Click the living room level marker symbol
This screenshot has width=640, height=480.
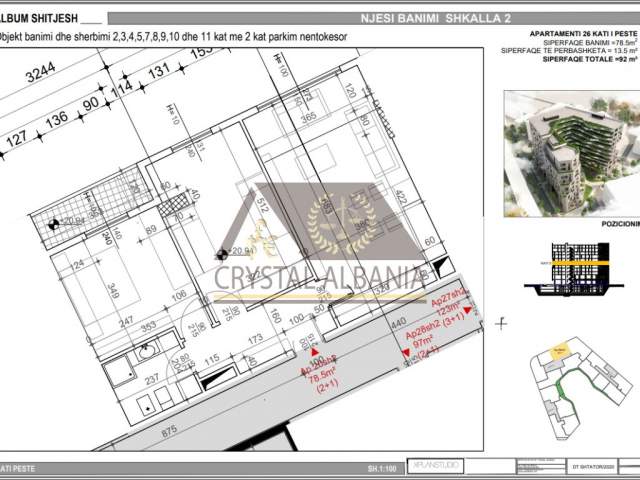coord(222,255)
